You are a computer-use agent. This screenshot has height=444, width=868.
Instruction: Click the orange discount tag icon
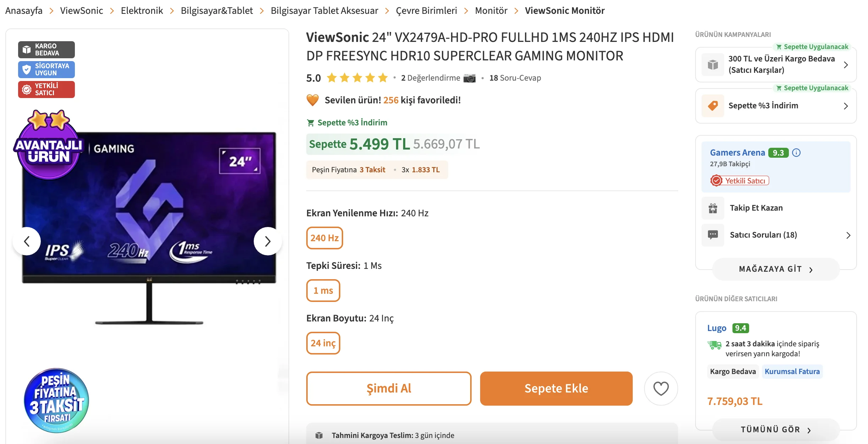pyautogui.click(x=713, y=106)
